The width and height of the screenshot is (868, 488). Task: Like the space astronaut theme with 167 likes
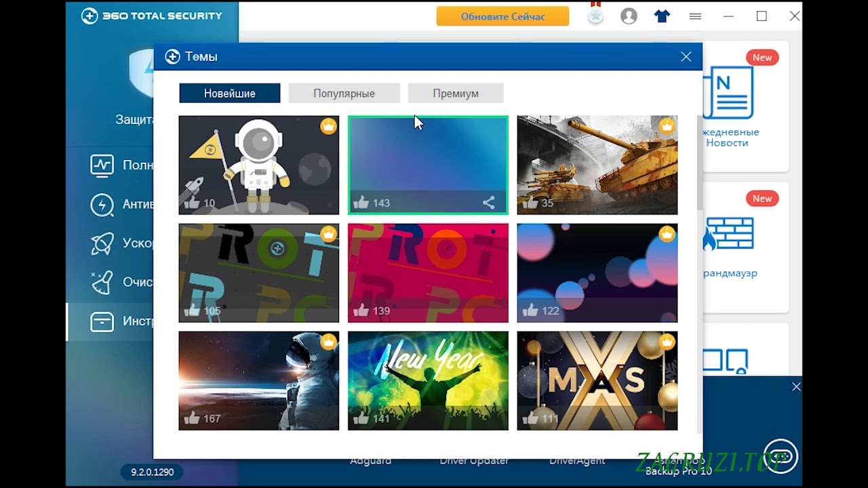(x=192, y=418)
